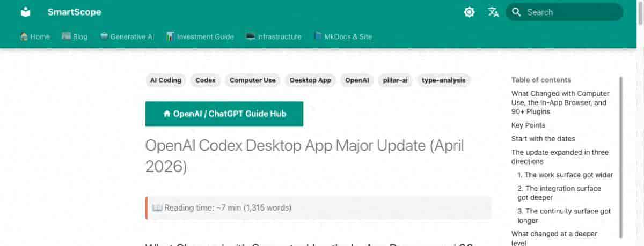Viewport: 644px width, 246px height.
Task: Click the robot icon beside Generative AI
Action: coord(104,36)
